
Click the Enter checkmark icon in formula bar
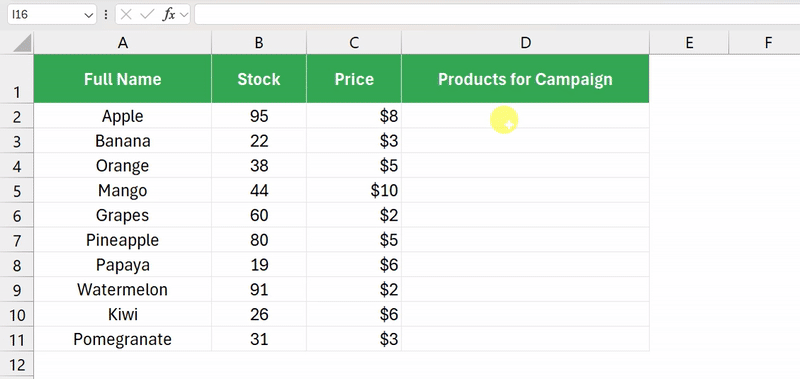tap(147, 15)
